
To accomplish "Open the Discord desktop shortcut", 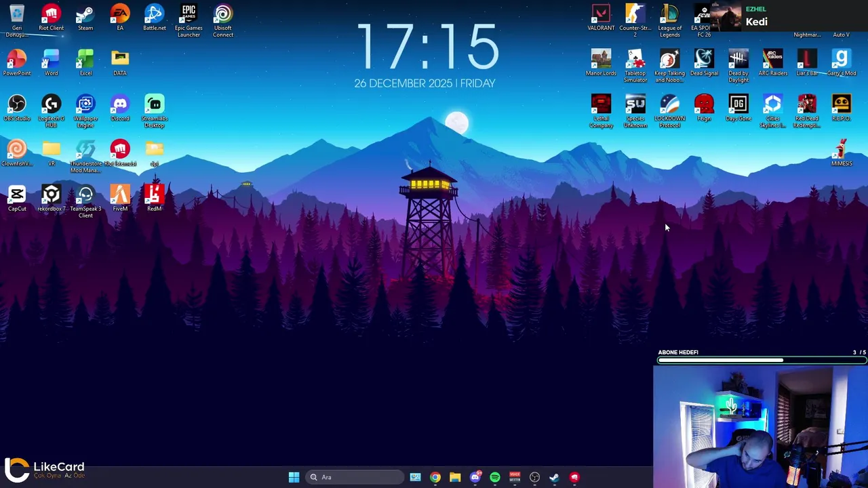I will point(120,108).
